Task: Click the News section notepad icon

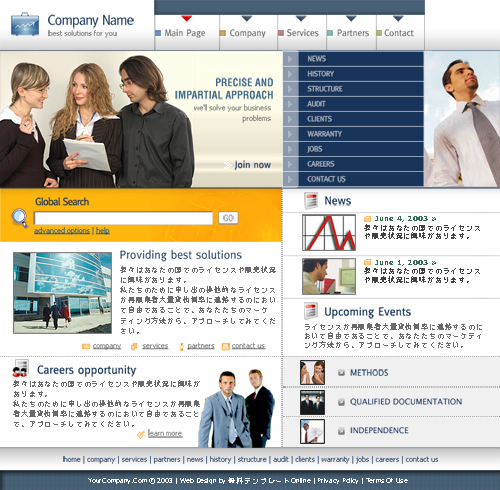Action: [x=311, y=201]
